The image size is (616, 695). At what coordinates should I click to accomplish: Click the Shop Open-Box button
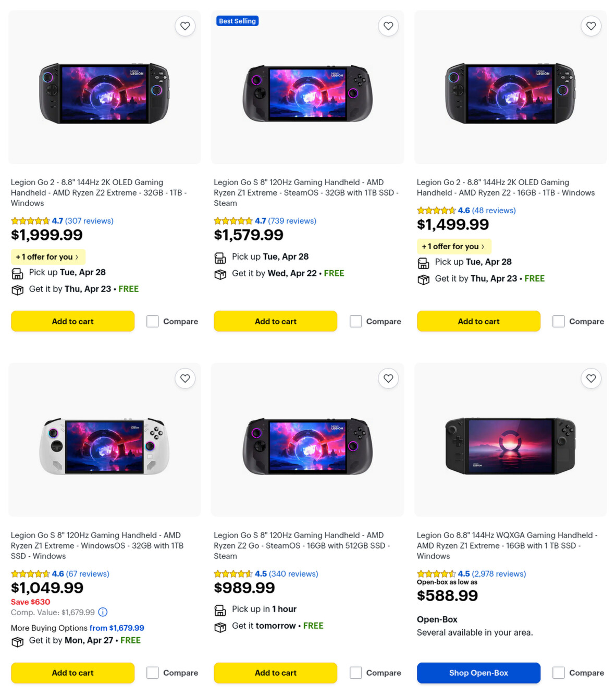click(478, 673)
